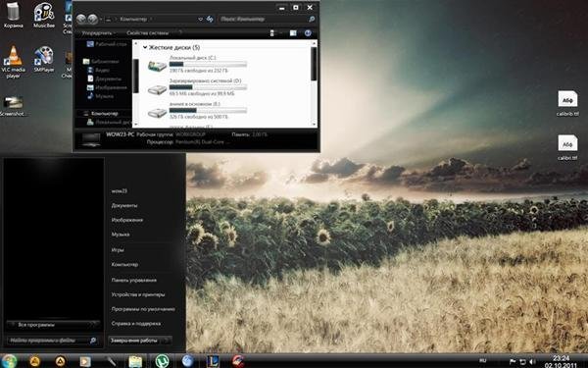Screen dimensions: 588x368
Task: Open Игры from the Start menu
Action: (x=118, y=249)
